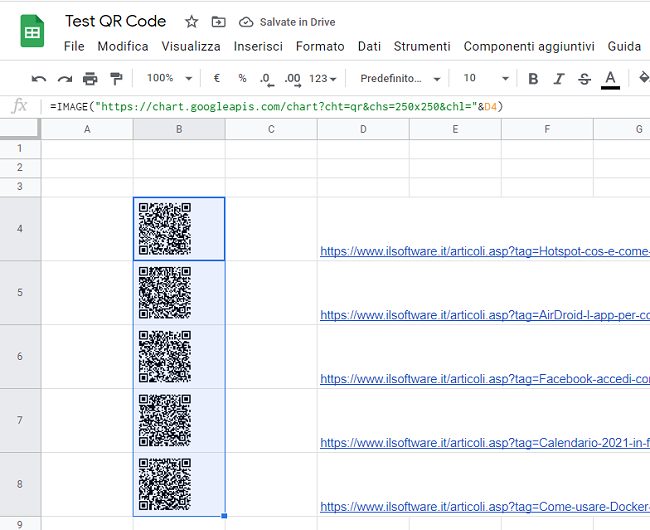Image resolution: width=650 pixels, height=530 pixels.
Task: Select the QR code in row 8
Action: pos(165,484)
